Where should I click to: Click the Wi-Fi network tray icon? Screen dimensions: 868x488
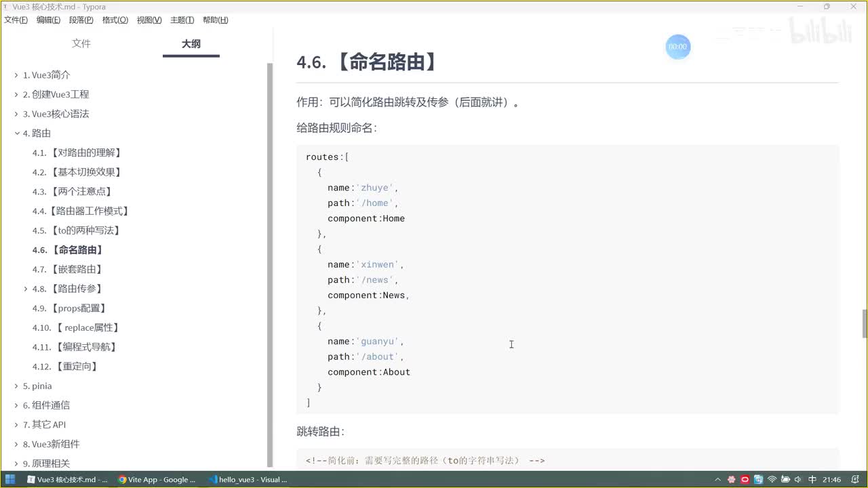[x=772, y=479]
